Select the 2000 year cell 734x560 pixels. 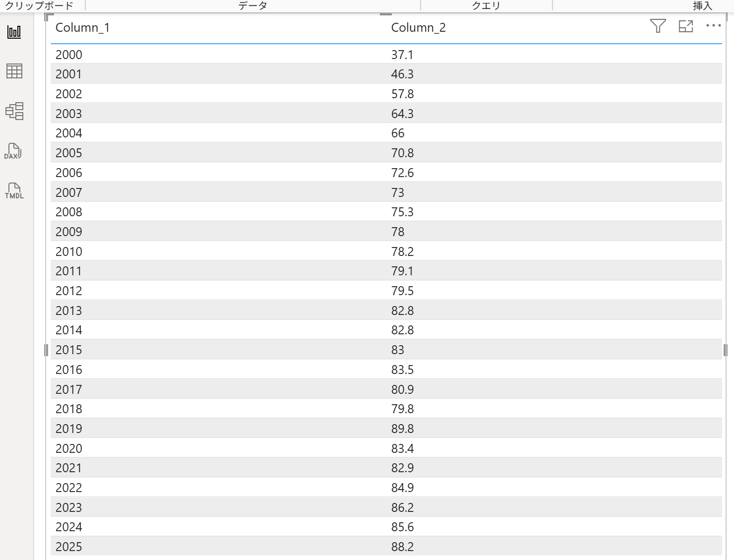69,55
